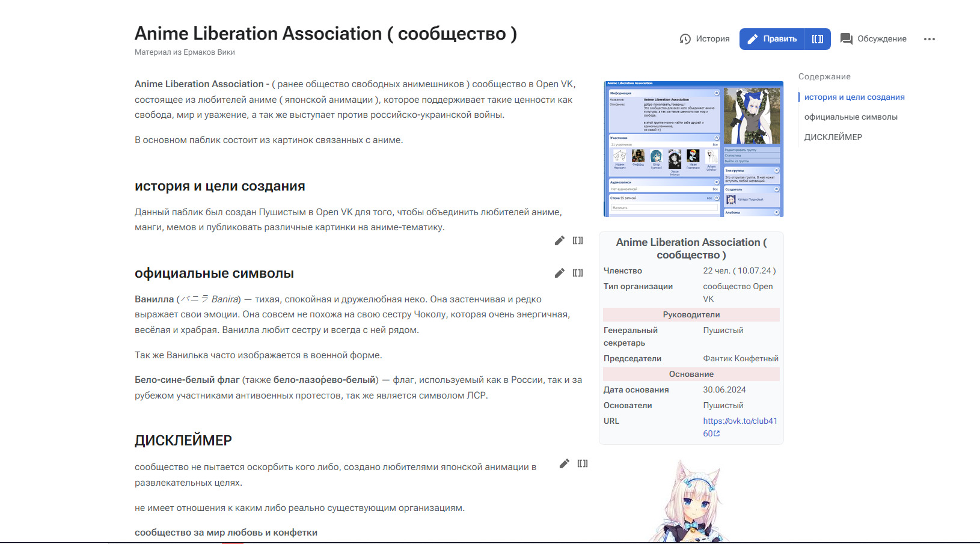
Task: Open the История page history
Action: click(704, 39)
